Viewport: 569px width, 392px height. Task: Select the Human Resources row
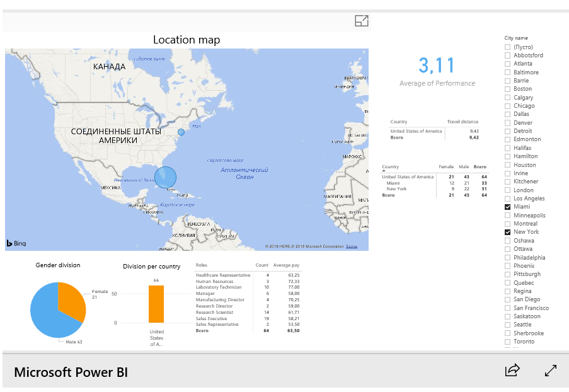click(x=248, y=281)
